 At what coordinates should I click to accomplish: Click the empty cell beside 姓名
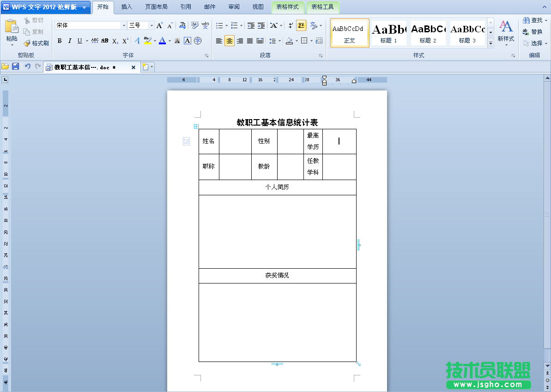coord(235,141)
